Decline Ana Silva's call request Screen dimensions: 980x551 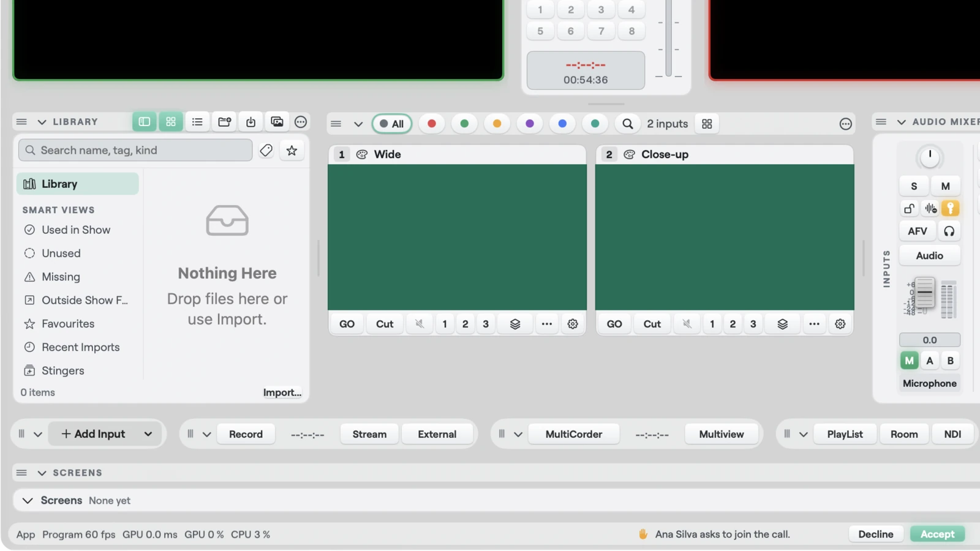coord(876,534)
